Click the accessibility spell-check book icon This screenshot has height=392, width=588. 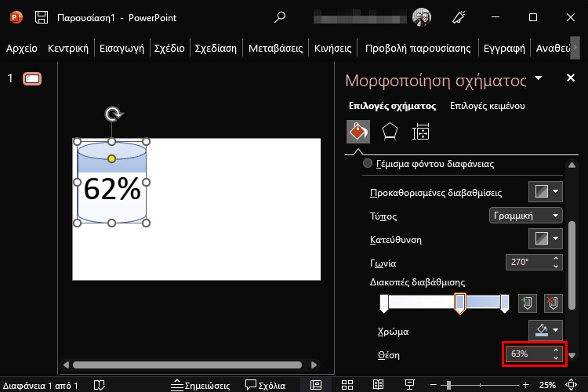pyautogui.click(x=100, y=385)
